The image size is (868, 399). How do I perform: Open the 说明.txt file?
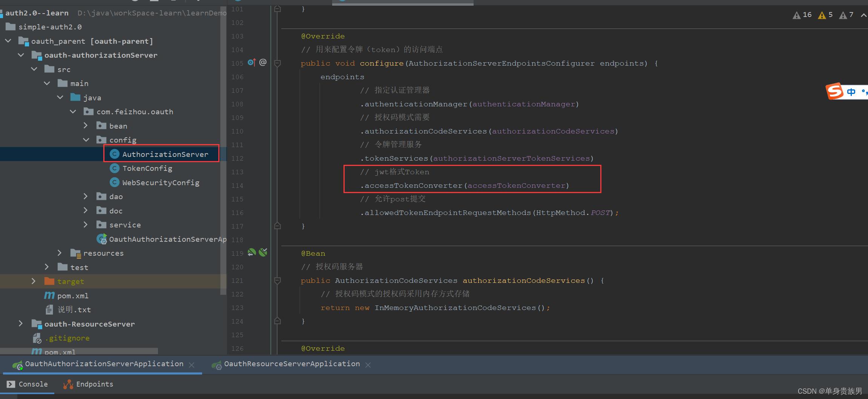tap(74, 310)
